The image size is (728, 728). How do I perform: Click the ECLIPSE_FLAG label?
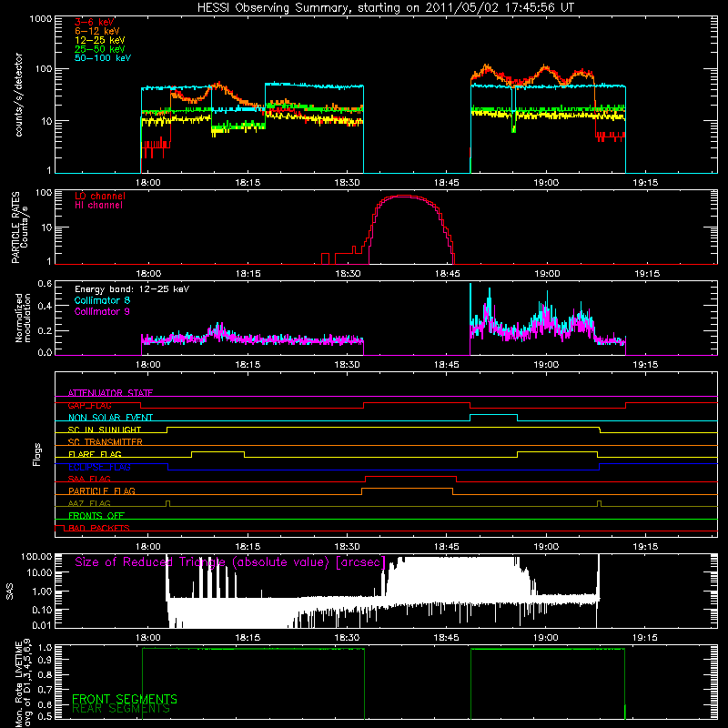(x=99, y=467)
